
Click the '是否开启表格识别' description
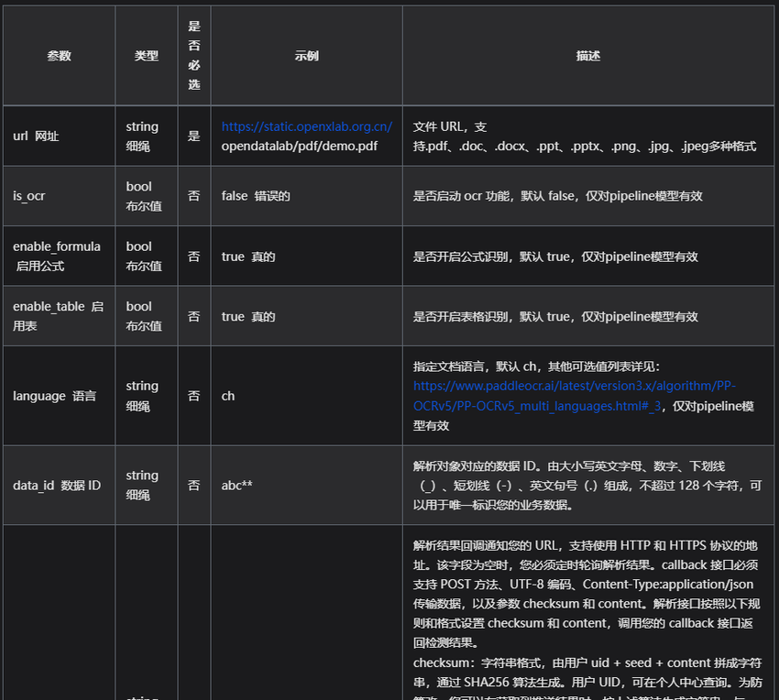coord(555,316)
